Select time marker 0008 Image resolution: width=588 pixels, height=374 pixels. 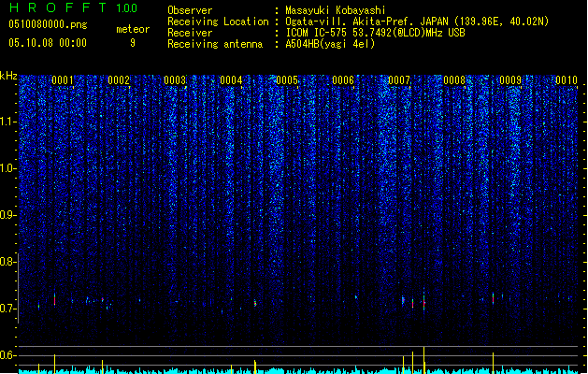[x=454, y=79]
